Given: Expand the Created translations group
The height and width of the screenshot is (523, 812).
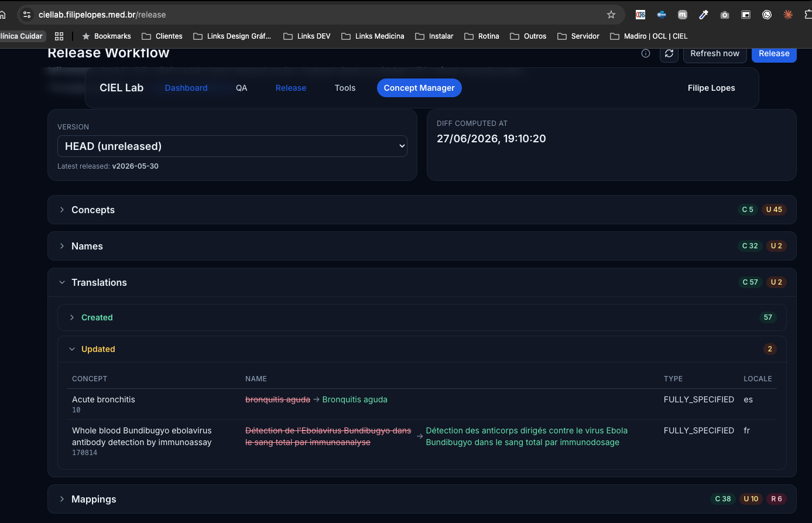Looking at the screenshot, I should [422, 317].
